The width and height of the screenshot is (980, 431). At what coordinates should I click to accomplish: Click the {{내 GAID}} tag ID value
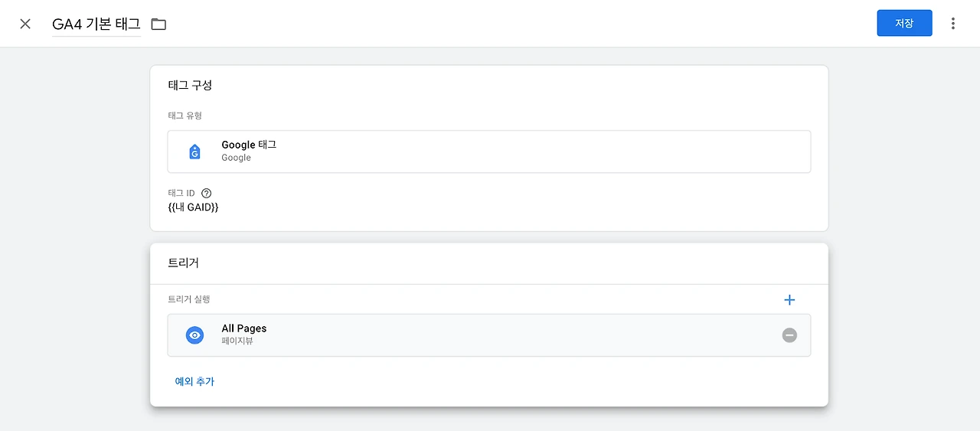tap(193, 207)
